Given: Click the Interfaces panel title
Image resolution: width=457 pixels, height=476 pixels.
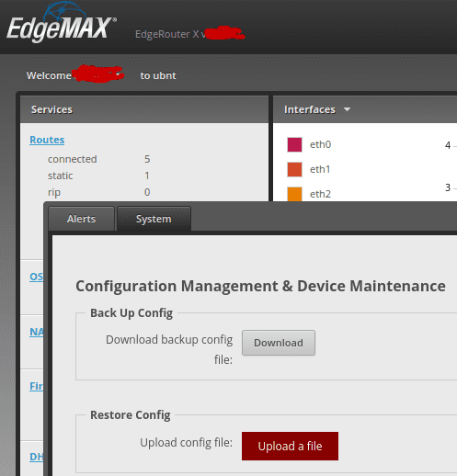Looking at the screenshot, I should (310, 109).
